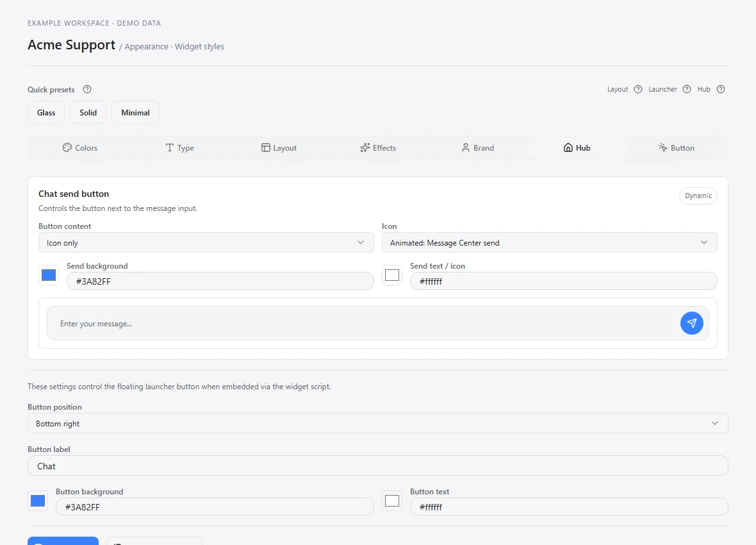Image resolution: width=756 pixels, height=545 pixels.
Task: Click the Acme Support heading
Action: point(71,45)
